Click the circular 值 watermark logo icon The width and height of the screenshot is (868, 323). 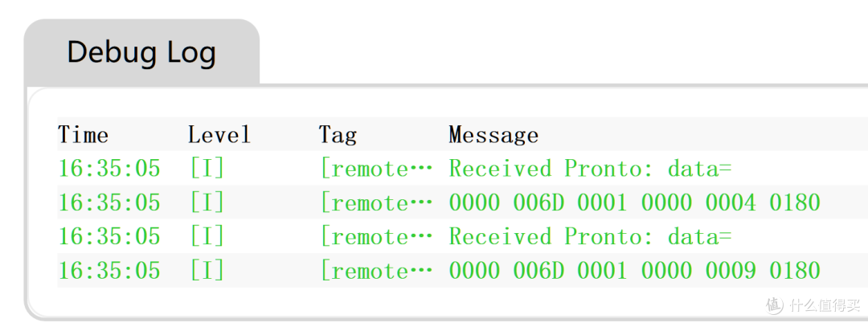[774, 305]
